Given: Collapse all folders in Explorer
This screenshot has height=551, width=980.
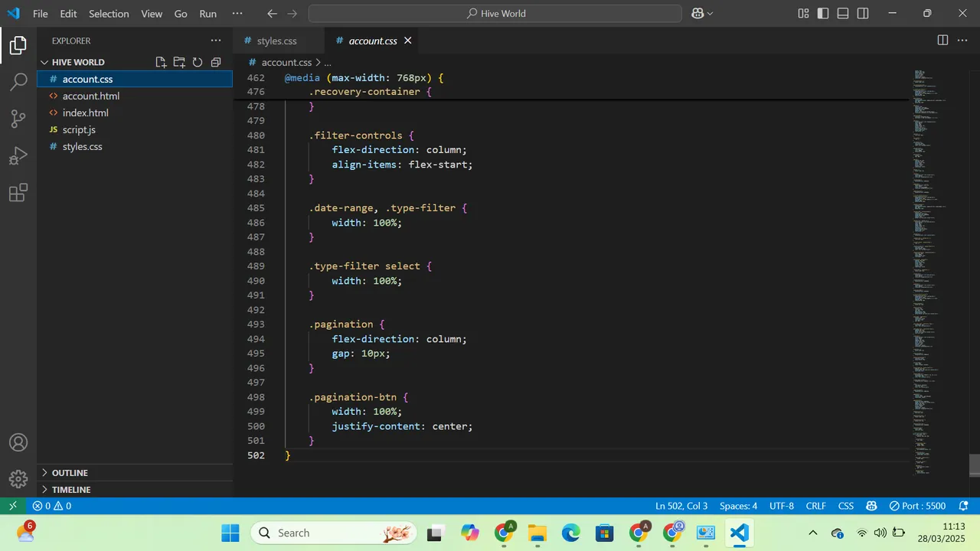Looking at the screenshot, I should pyautogui.click(x=216, y=62).
